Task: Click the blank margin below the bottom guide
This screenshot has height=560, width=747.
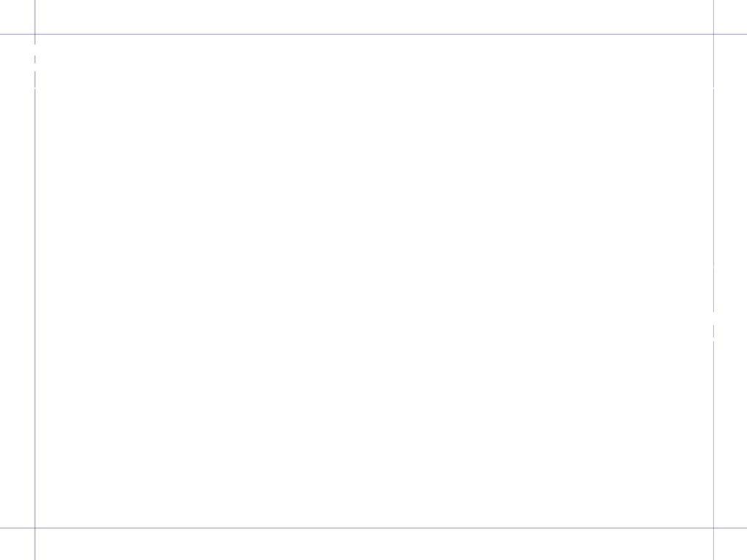Action: coord(374,544)
